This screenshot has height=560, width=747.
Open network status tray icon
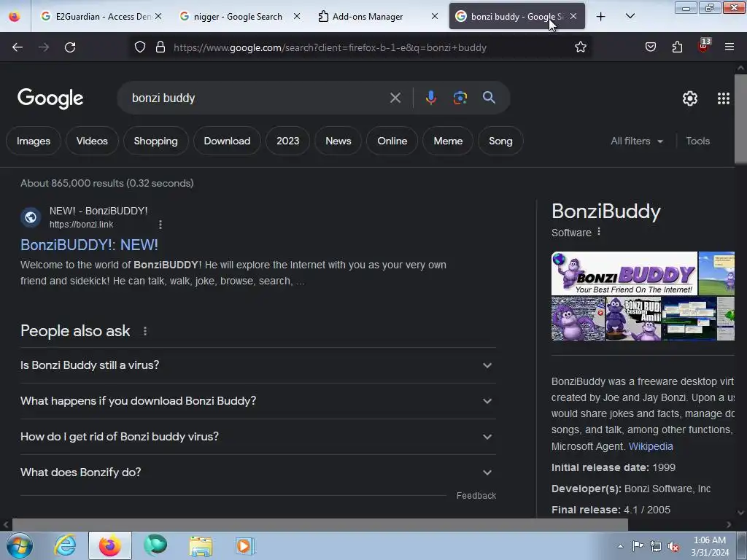click(x=656, y=547)
